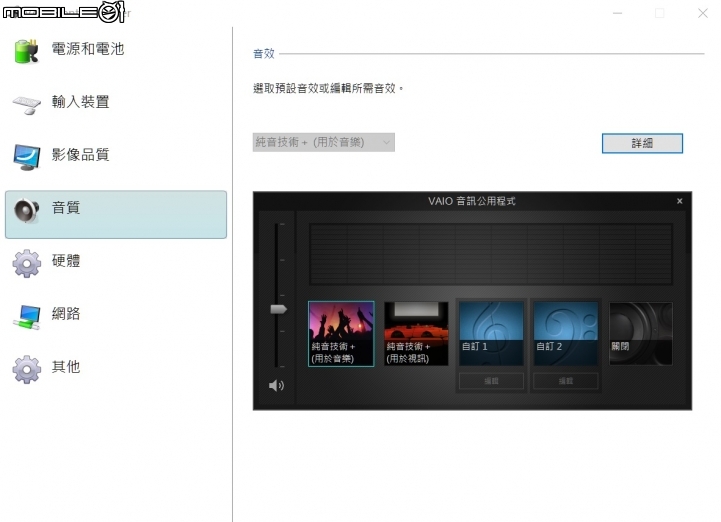
Task: Click the VAIO 音訊公用程式 title text
Action: [472, 201]
